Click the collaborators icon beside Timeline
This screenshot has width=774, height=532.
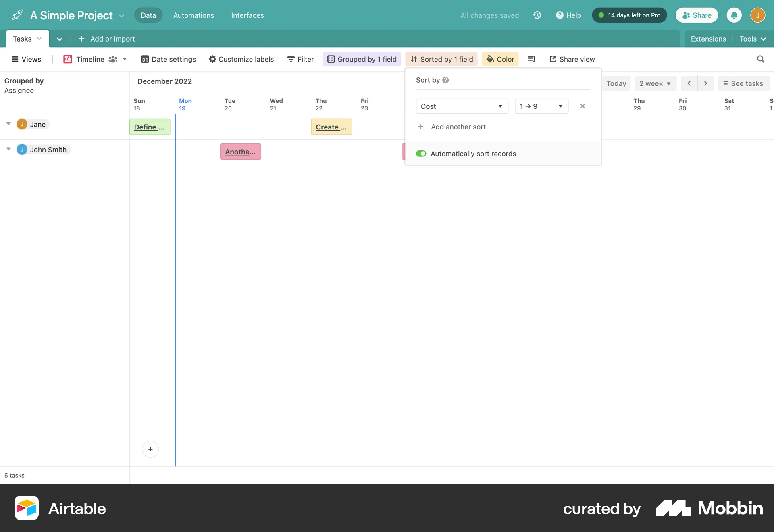pos(113,59)
